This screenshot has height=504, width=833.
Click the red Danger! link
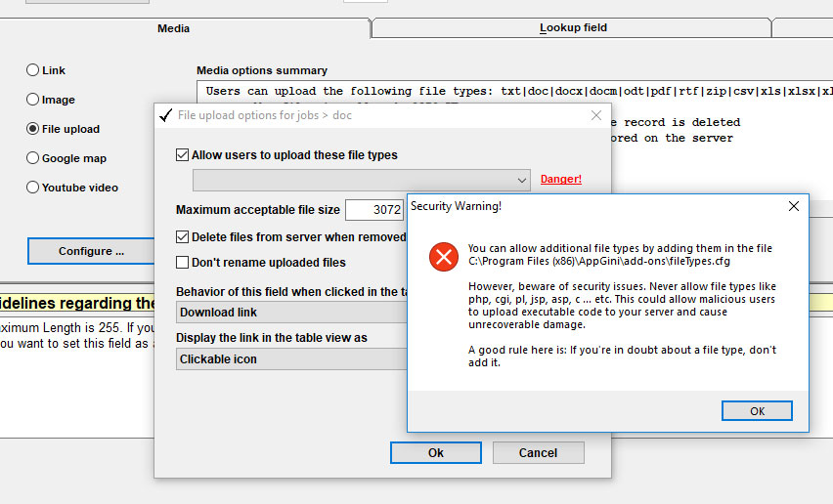[561, 179]
